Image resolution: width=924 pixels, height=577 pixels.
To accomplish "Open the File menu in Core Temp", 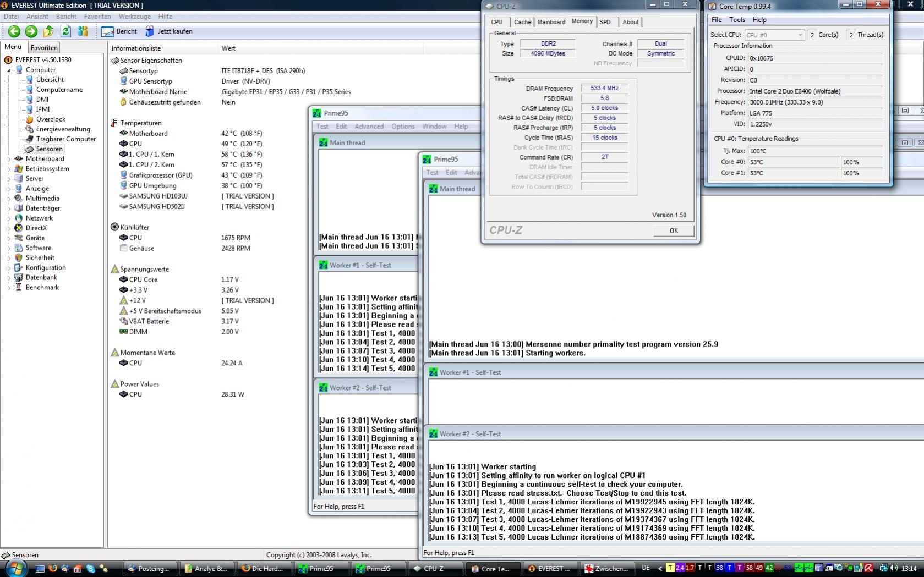I will click(x=717, y=20).
